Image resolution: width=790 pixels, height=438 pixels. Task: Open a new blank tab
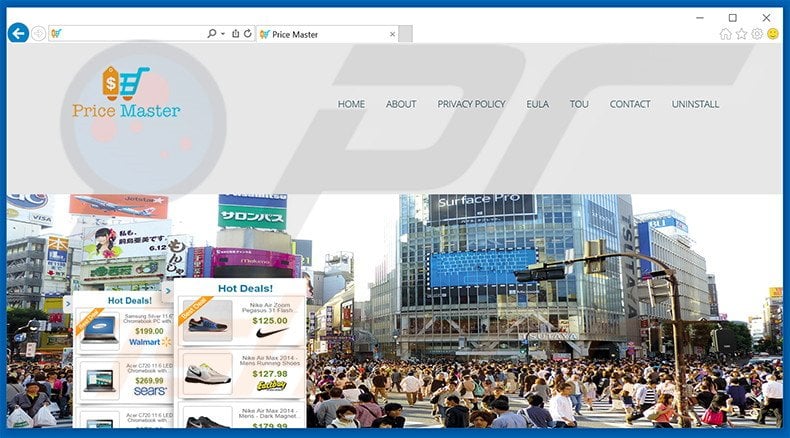click(406, 34)
